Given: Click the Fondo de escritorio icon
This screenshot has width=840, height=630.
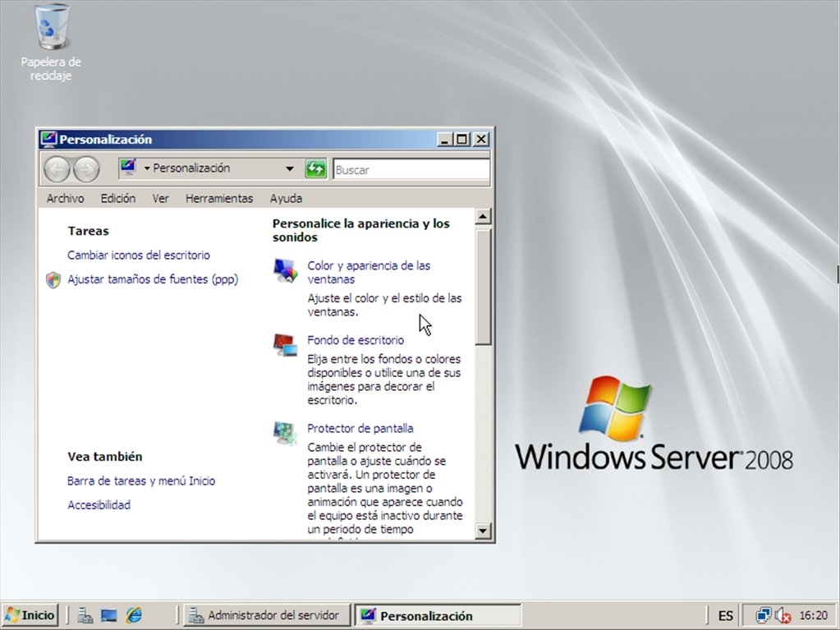Looking at the screenshot, I should 285,344.
